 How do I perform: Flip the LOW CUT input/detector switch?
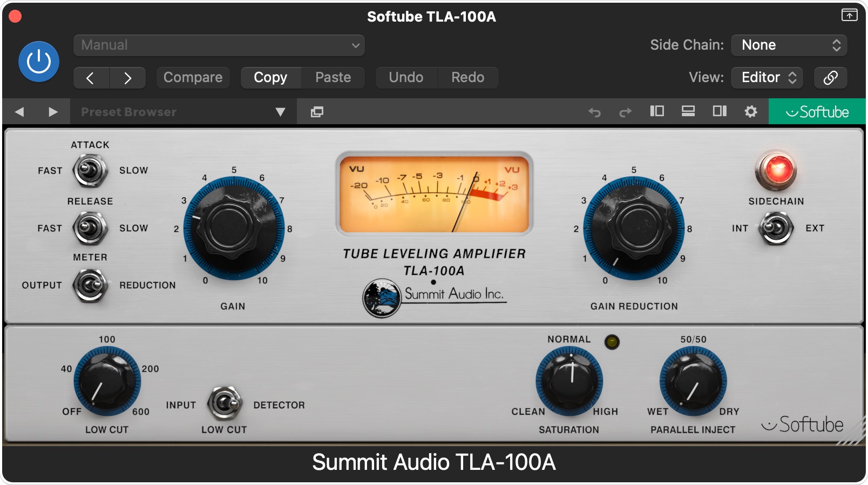(x=225, y=403)
